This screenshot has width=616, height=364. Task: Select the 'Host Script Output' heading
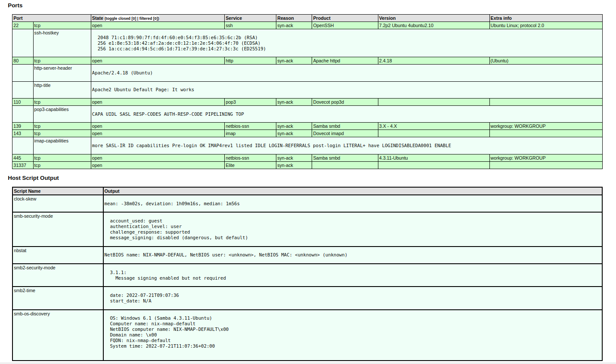coord(33,178)
